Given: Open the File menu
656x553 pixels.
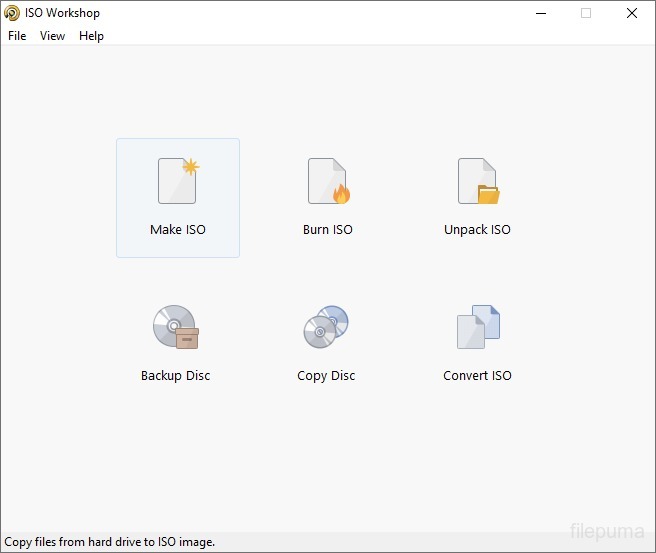Looking at the screenshot, I should [x=17, y=36].
